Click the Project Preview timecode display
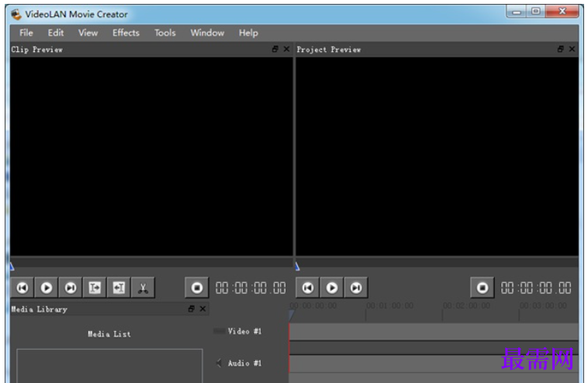Viewport: 588px width, 383px height. click(536, 288)
